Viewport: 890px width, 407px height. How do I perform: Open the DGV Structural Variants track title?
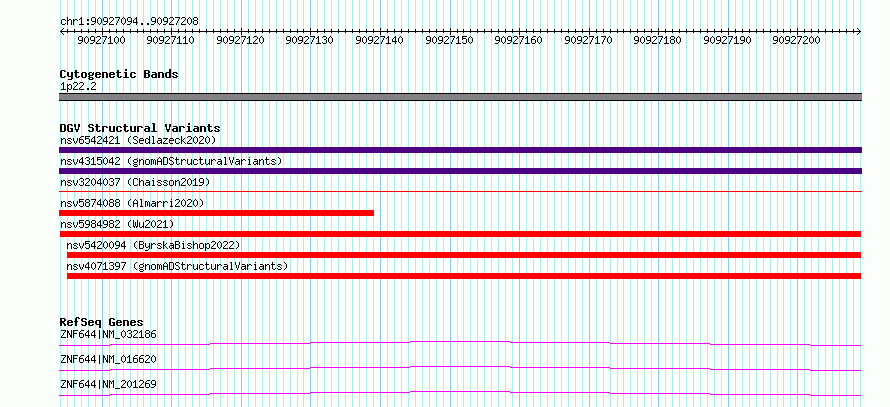140,128
